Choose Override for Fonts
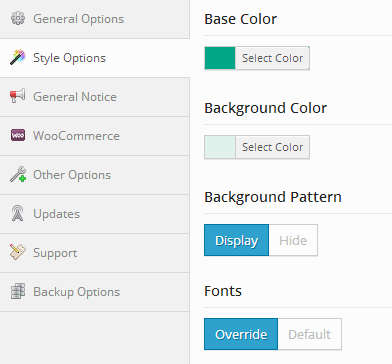 (x=241, y=334)
